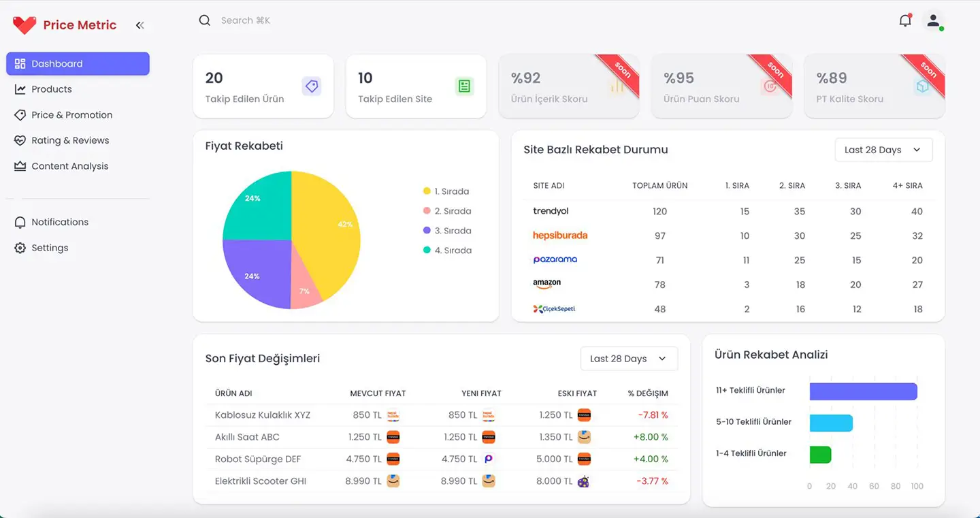The image size is (980, 518).
Task: Click the green list icon on Takip Edilen Site card
Action: tap(464, 86)
